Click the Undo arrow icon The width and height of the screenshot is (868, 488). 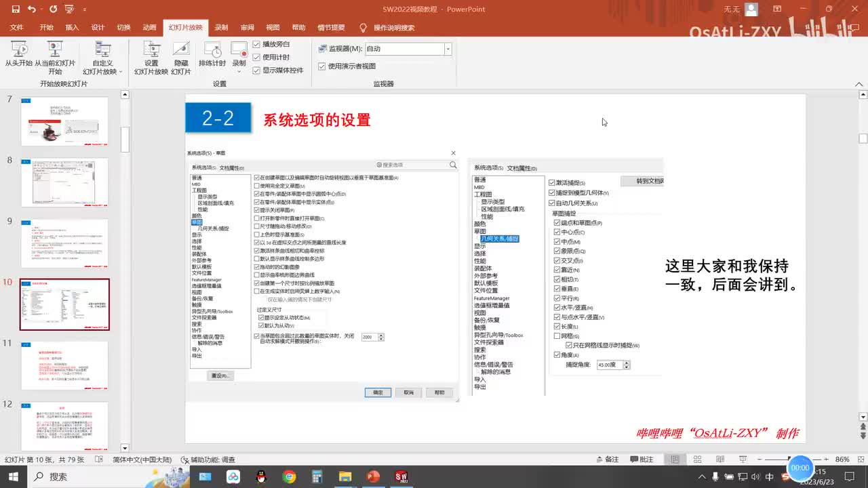pos(32,9)
